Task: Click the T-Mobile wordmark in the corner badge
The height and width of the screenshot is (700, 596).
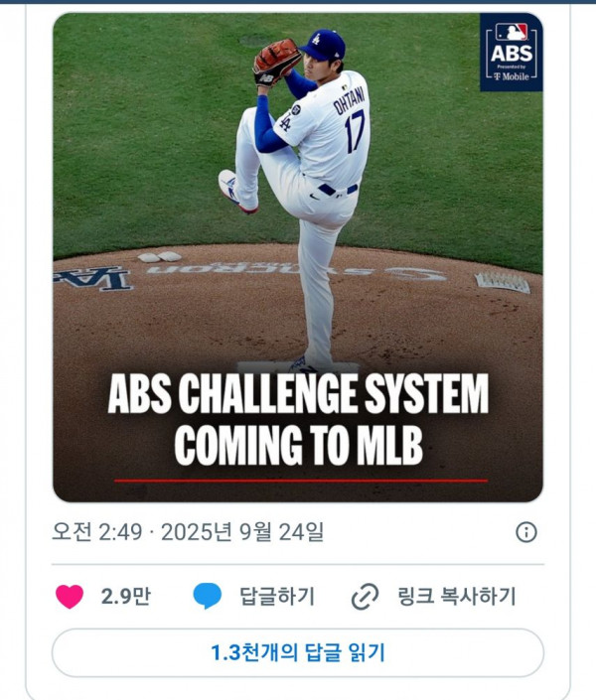Action: coord(512,76)
